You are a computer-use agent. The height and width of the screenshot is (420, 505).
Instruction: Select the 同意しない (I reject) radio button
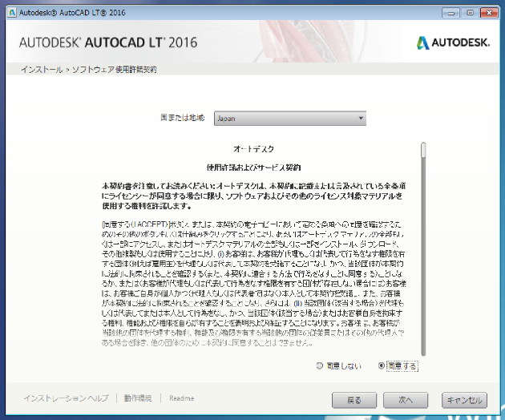pyautogui.click(x=320, y=365)
